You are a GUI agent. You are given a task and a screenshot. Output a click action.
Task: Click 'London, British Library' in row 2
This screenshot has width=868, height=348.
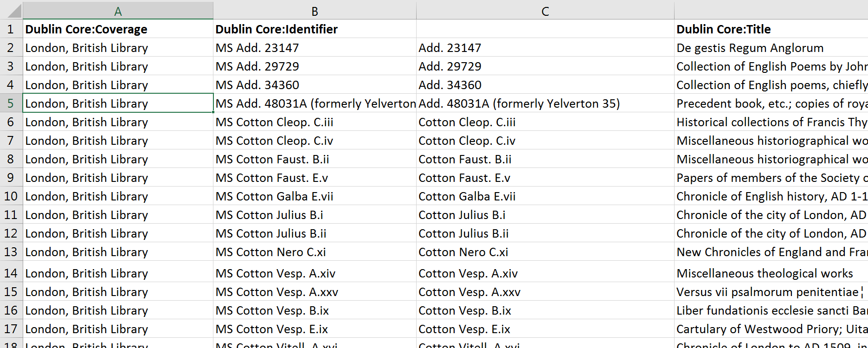[x=118, y=48]
